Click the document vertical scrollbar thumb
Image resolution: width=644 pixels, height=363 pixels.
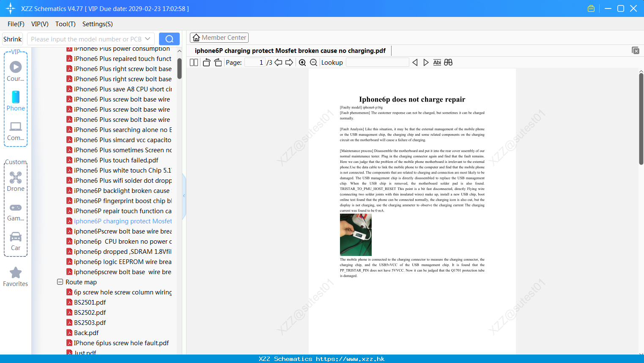(x=641, y=119)
